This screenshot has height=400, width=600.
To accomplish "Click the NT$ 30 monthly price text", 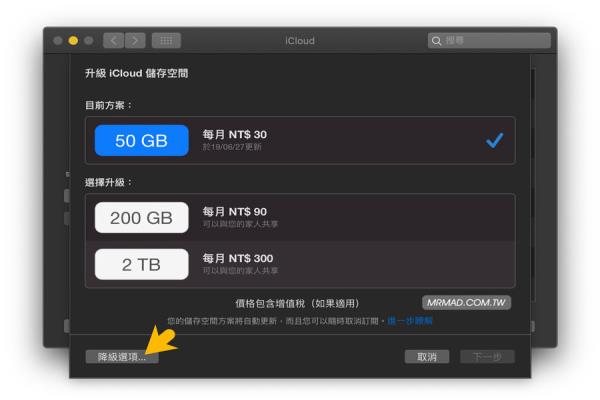I will [x=235, y=135].
